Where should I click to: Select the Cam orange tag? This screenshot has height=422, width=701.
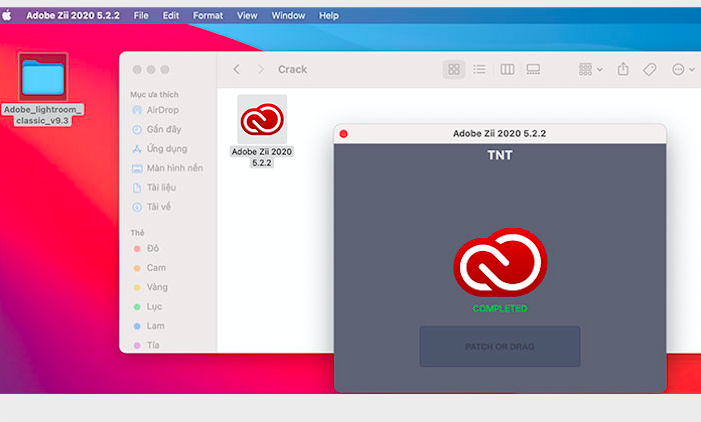tap(149, 268)
